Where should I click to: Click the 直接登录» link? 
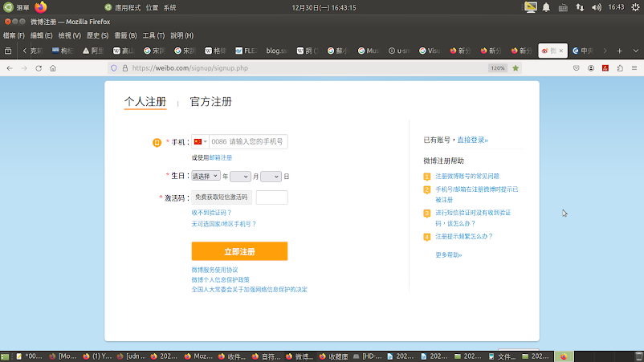pyautogui.click(x=473, y=140)
